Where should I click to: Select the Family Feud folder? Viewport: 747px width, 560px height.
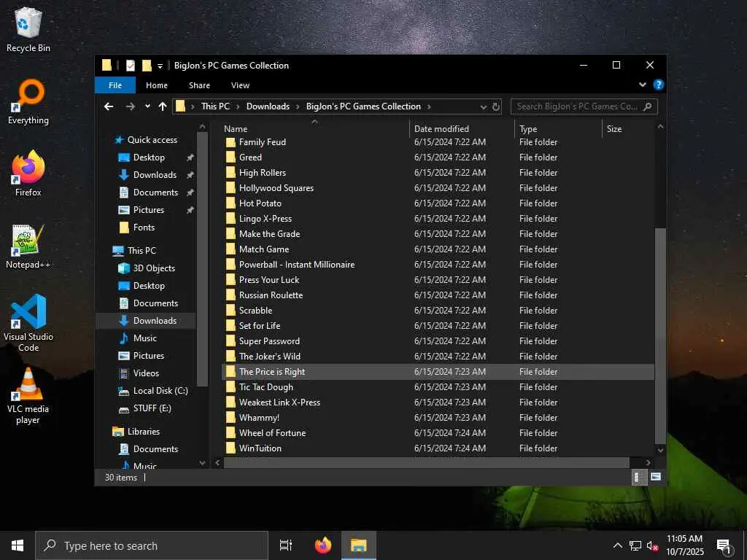[438, 142]
